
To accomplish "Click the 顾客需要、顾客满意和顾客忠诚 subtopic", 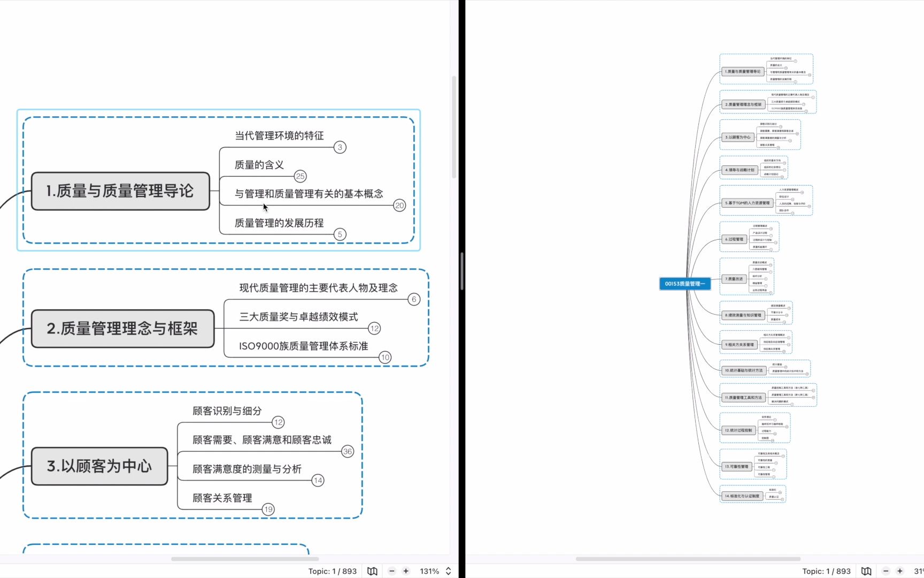I will point(262,440).
